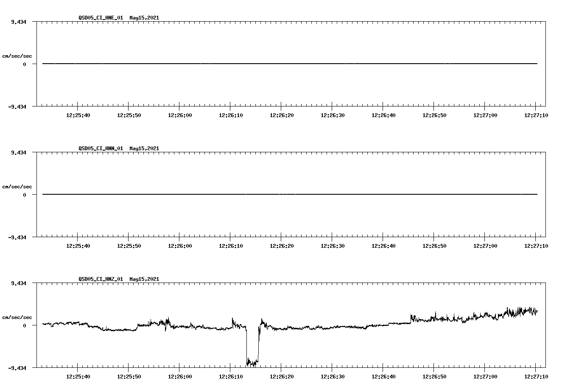
Task: Click the cm/sec/sec label on bottom plot
Action: click(x=17, y=317)
